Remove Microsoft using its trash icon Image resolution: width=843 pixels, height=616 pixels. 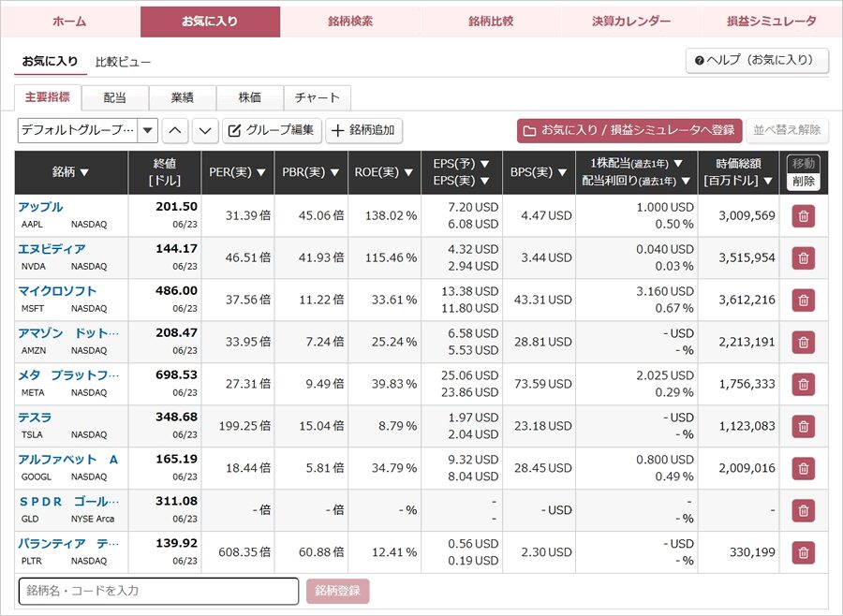804,300
